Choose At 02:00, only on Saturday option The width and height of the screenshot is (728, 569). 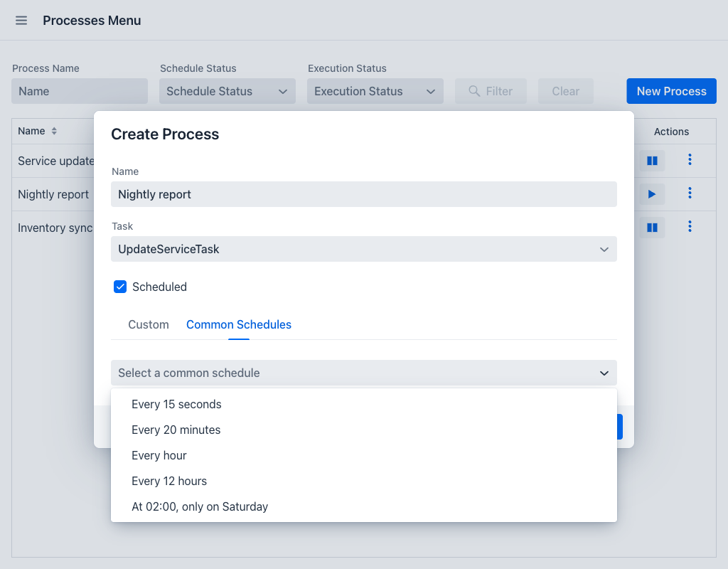pos(363,506)
